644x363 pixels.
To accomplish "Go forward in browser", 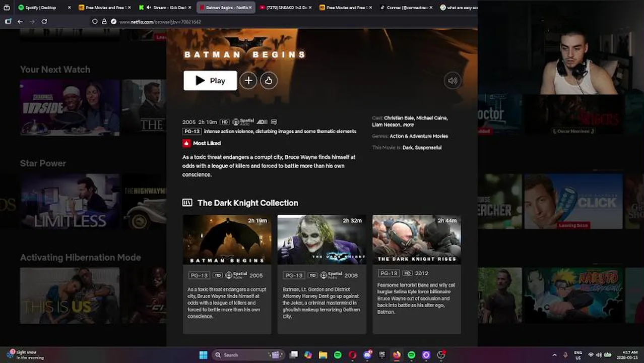I will (x=32, y=22).
